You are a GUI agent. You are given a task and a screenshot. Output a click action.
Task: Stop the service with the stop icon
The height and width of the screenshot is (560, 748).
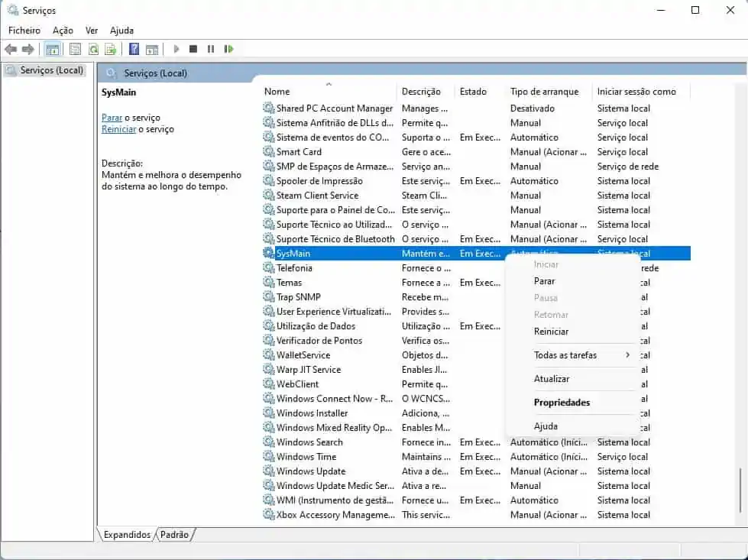pyautogui.click(x=194, y=49)
